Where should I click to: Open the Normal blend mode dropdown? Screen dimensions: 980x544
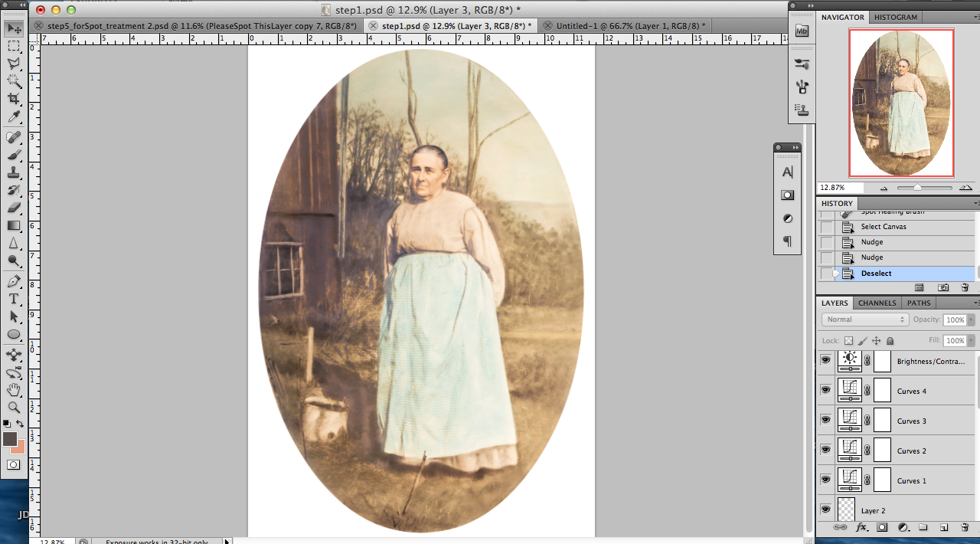[864, 320]
